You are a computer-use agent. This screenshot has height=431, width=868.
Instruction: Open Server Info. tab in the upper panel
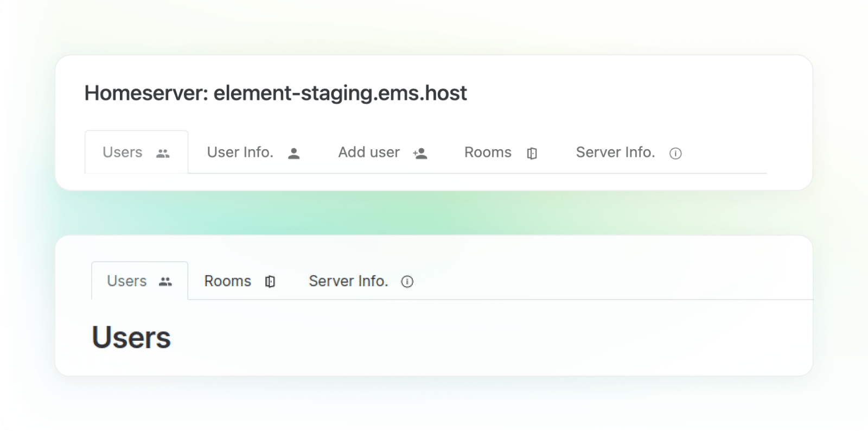628,153
